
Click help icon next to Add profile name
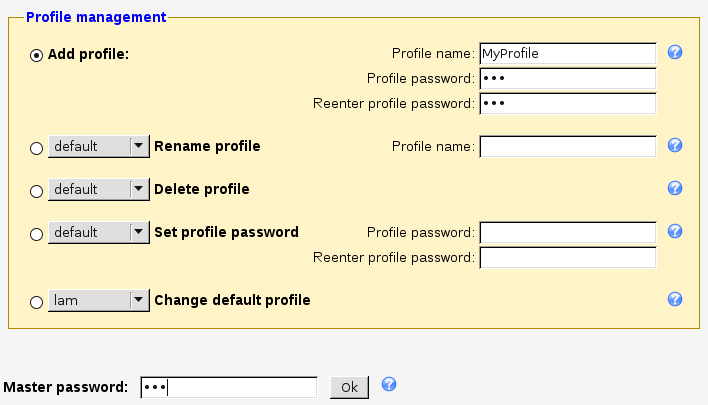[x=675, y=52]
